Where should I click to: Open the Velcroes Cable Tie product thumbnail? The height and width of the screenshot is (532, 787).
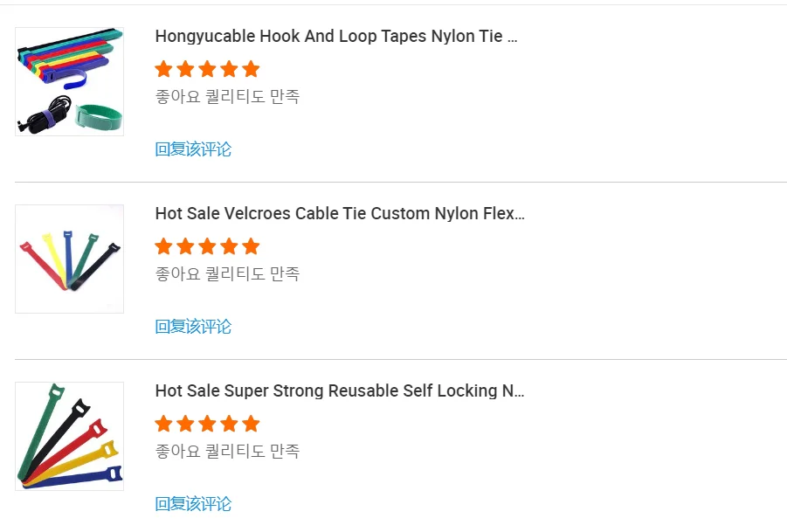[70, 259]
